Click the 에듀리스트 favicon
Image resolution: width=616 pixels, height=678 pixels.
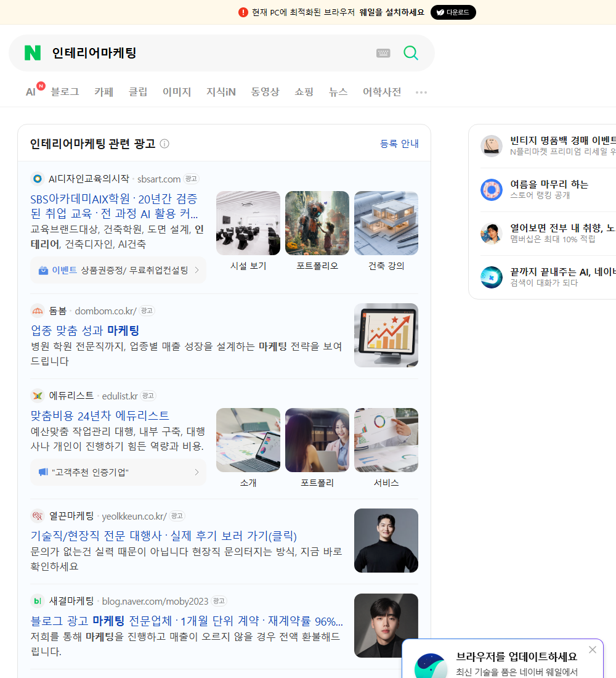pos(38,396)
